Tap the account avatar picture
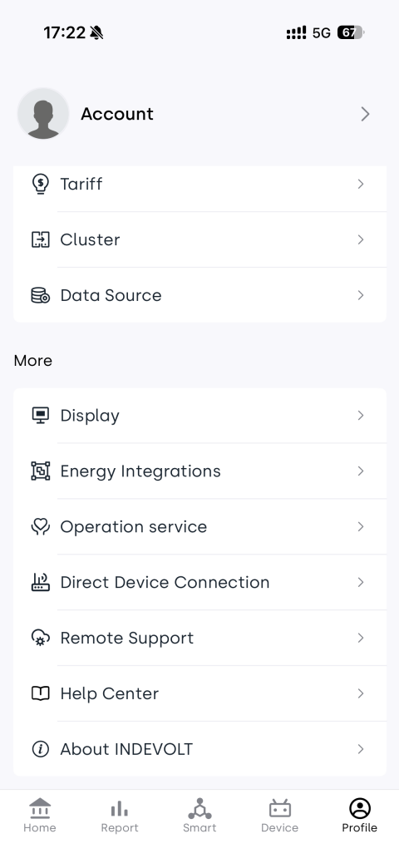Image resolution: width=399 pixels, height=868 pixels. click(x=43, y=113)
